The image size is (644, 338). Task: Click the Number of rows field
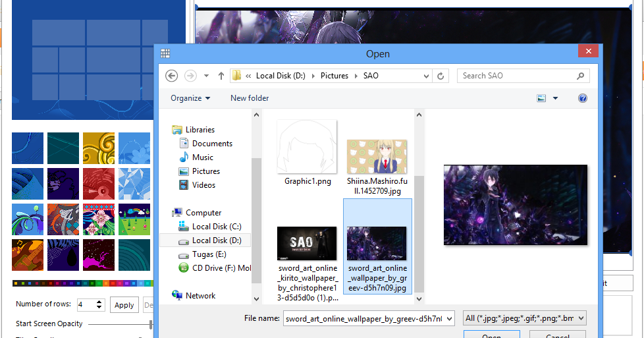coord(86,304)
